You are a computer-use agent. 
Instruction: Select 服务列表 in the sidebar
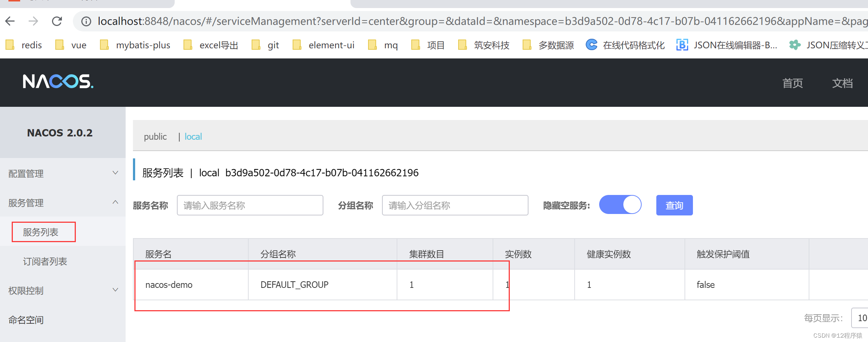pyautogui.click(x=41, y=232)
